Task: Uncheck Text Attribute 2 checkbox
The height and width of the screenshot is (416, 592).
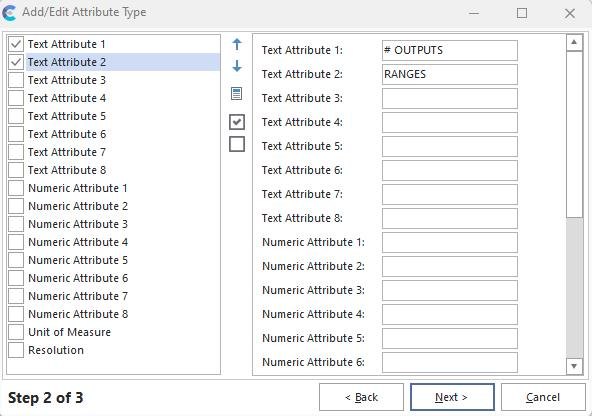Action: [x=16, y=62]
